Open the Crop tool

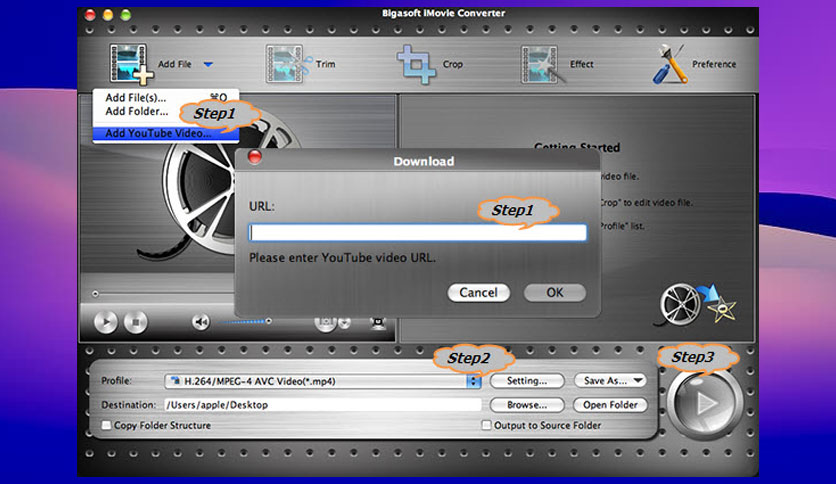point(429,64)
